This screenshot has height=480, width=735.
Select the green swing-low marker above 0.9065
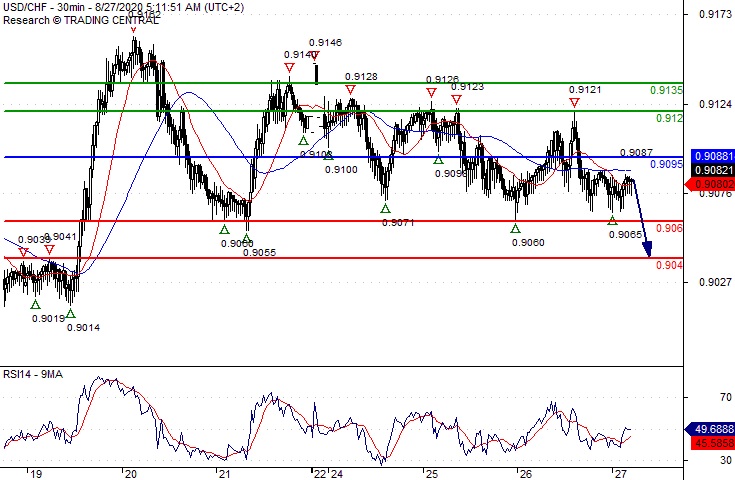[x=613, y=220]
